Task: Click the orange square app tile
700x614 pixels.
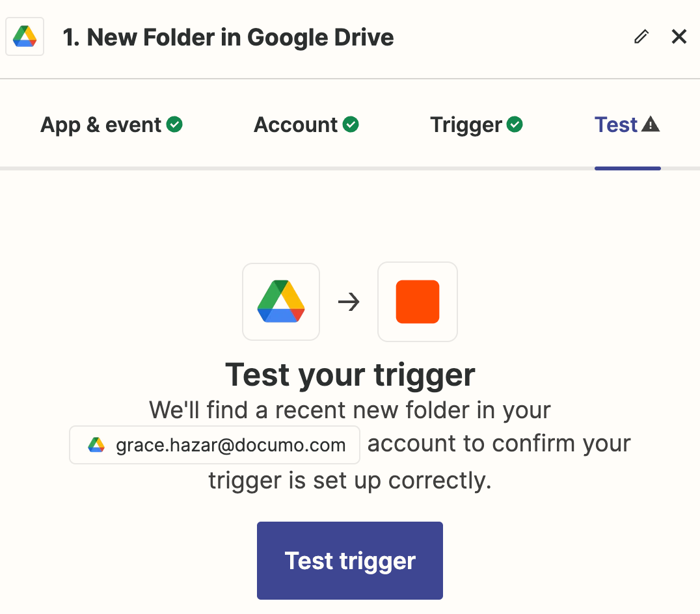Action: [418, 302]
